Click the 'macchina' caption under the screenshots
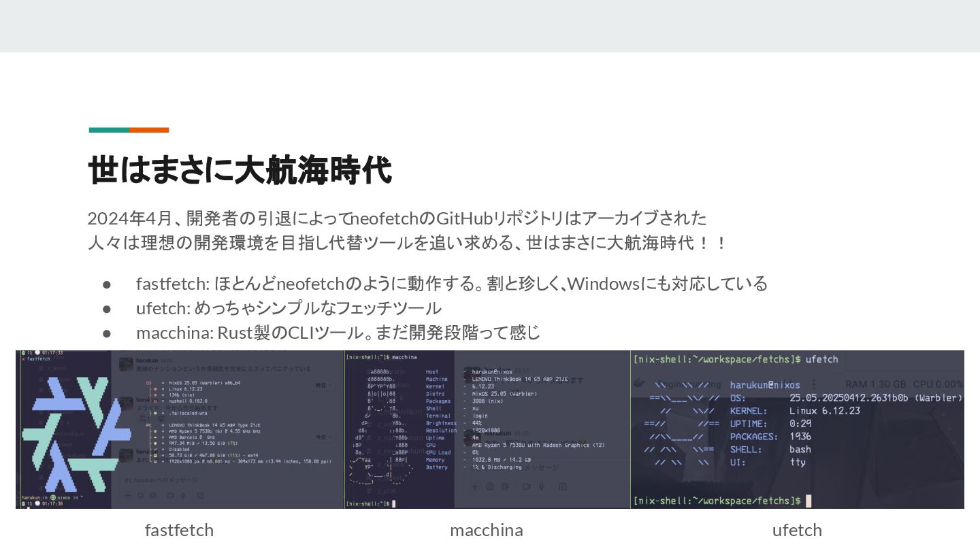 tap(487, 530)
